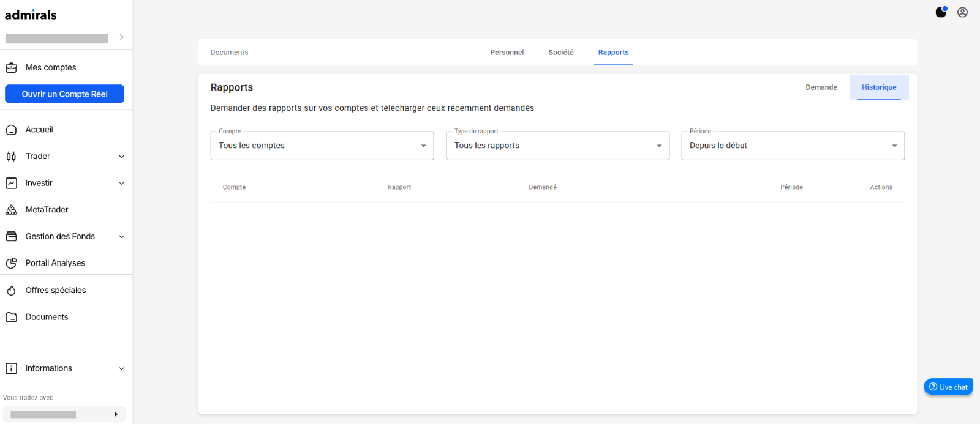
Task: Click the Offres spéciales flame icon
Action: [11, 291]
